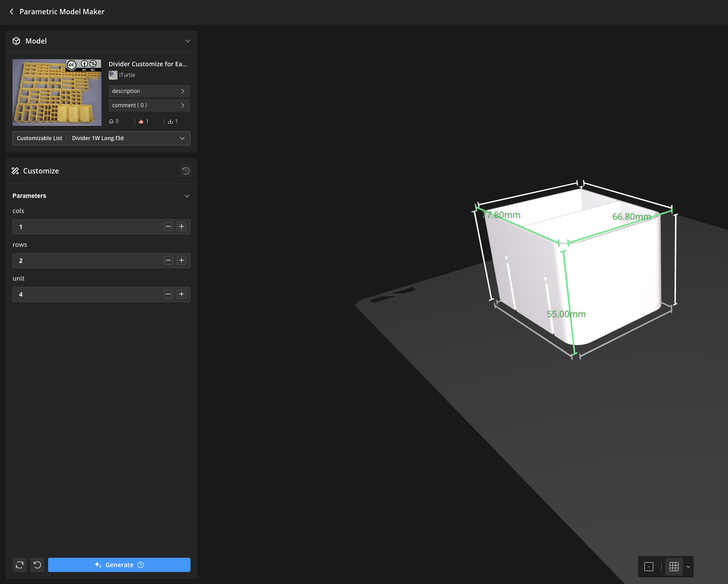
Task: Click the 66.80mm dimension label
Action: (631, 217)
